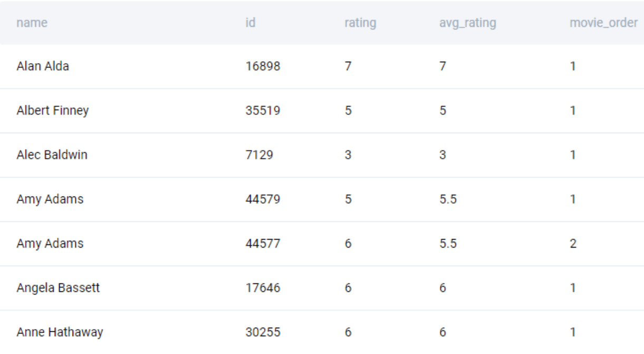
Task: Click the Anne Hathaway name cell
Action: (x=60, y=332)
